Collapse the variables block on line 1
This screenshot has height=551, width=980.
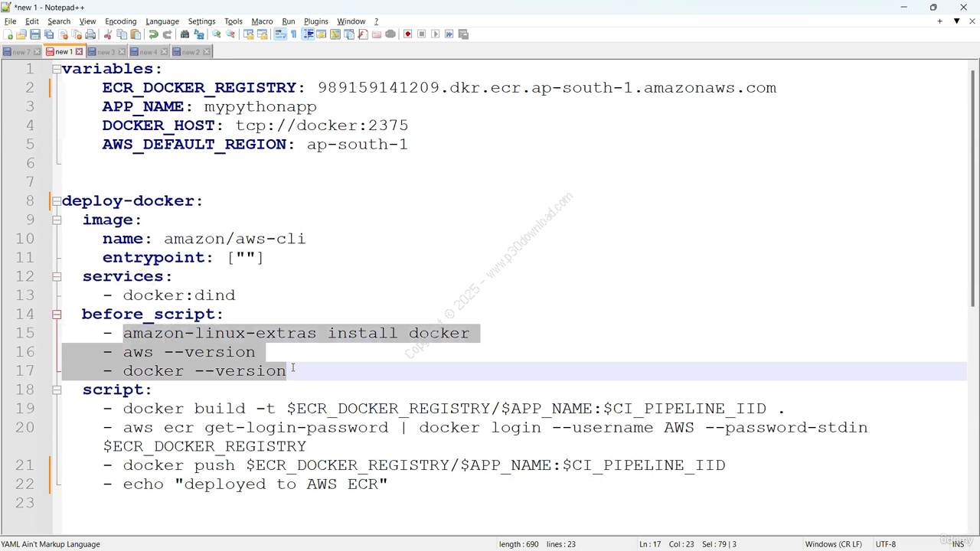(x=57, y=69)
